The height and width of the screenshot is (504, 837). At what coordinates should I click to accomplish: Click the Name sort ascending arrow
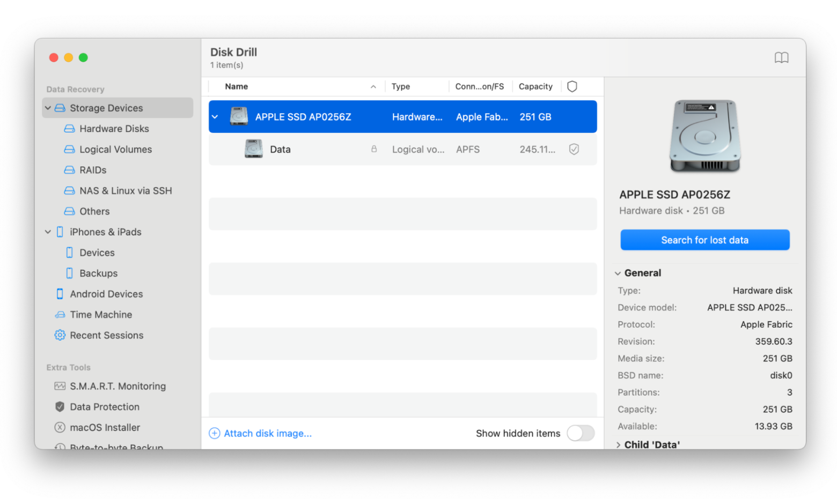click(373, 87)
